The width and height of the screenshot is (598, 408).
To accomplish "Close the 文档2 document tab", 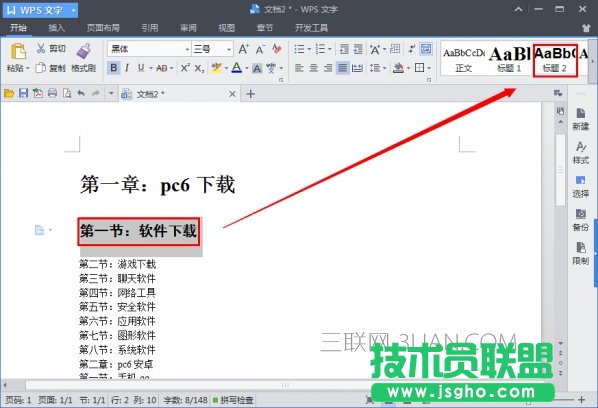I will coord(232,94).
